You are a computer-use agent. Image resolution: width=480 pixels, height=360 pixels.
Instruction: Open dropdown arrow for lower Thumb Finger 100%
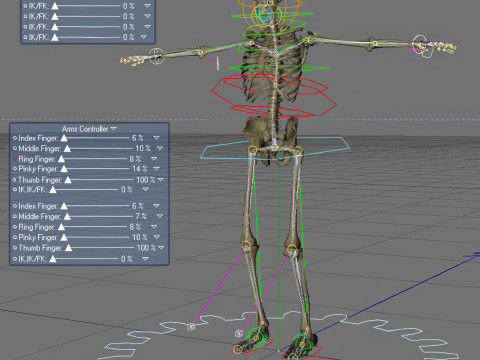[x=161, y=248]
